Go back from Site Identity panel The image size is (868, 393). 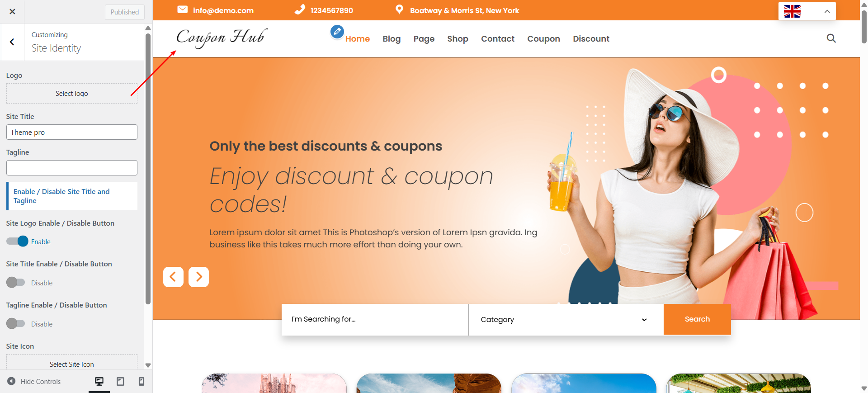tap(12, 42)
